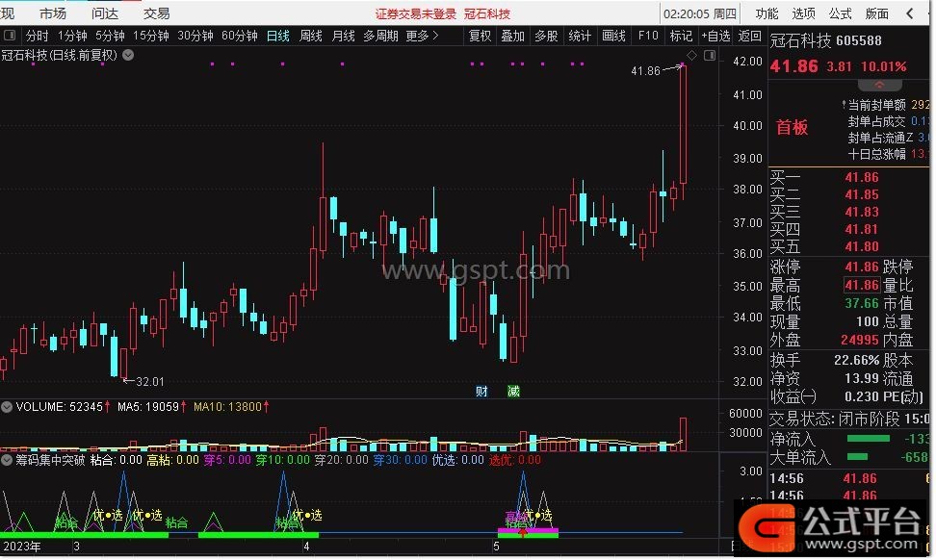Click the 最低 value 37.66
Viewport: 936px width, 560px height.
click(862, 303)
